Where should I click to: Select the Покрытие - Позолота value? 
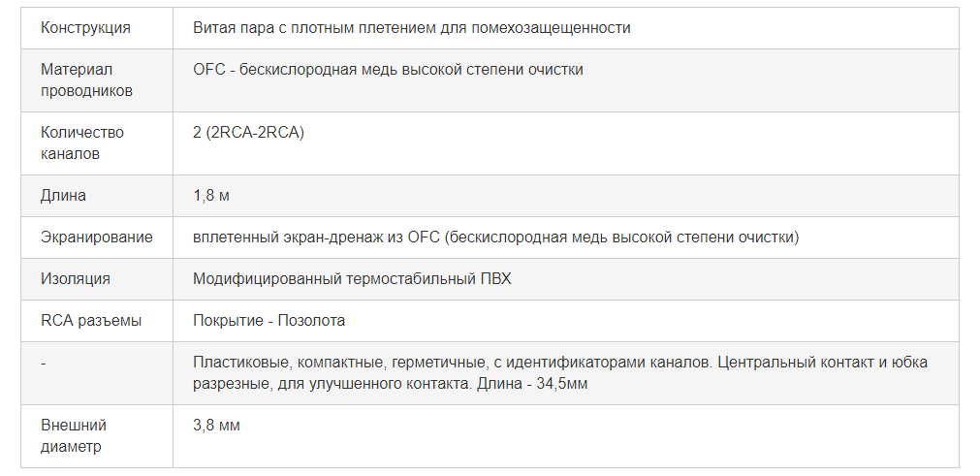click(269, 321)
